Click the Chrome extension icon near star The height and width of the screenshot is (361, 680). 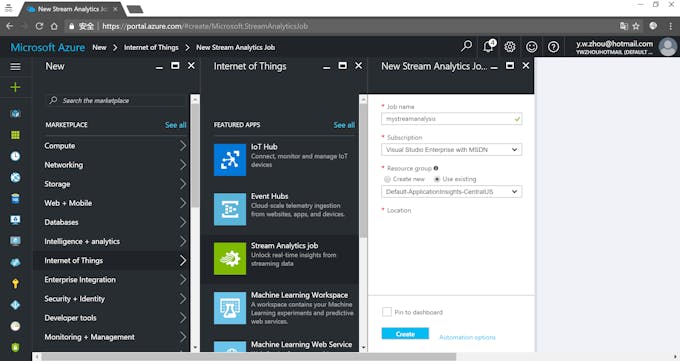[x=653, y=26]
